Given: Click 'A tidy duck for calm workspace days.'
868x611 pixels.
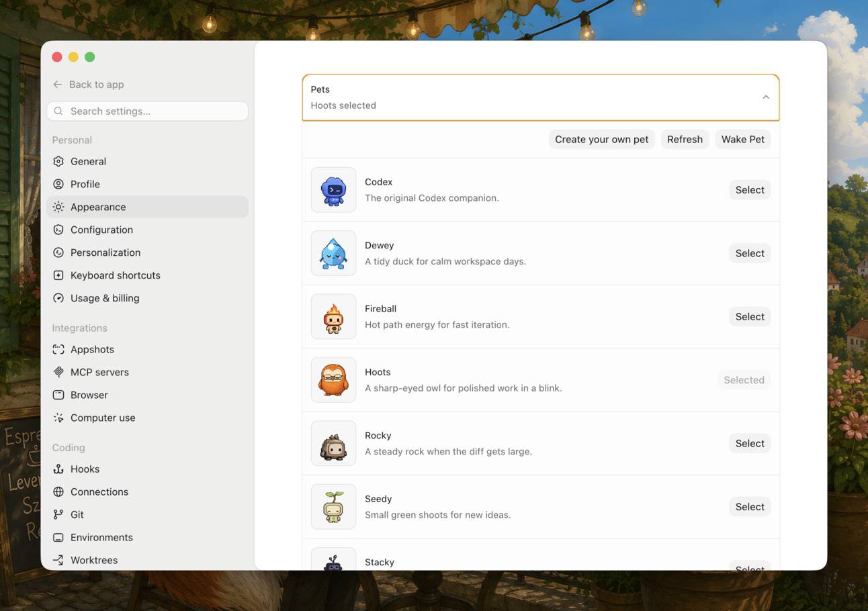Looking at the screenshot, I should [x=445, y=261].
